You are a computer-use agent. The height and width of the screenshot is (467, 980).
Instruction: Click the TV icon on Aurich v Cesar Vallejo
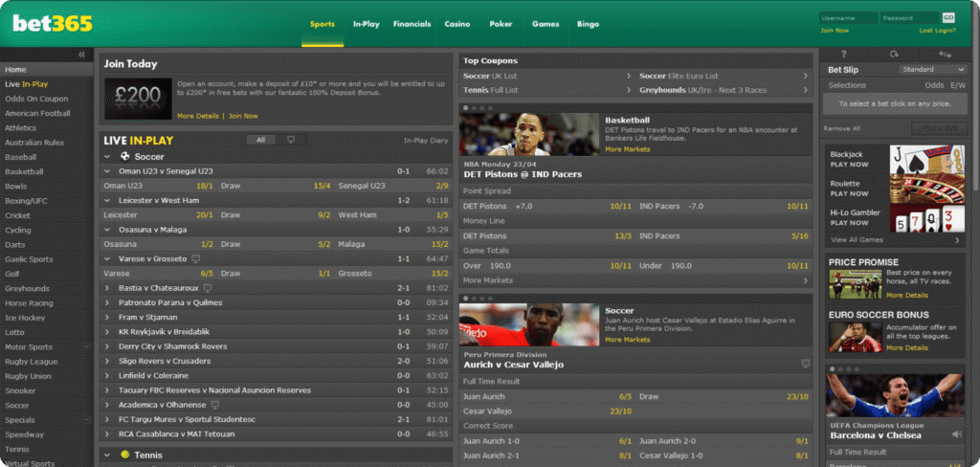click(805, 364)
